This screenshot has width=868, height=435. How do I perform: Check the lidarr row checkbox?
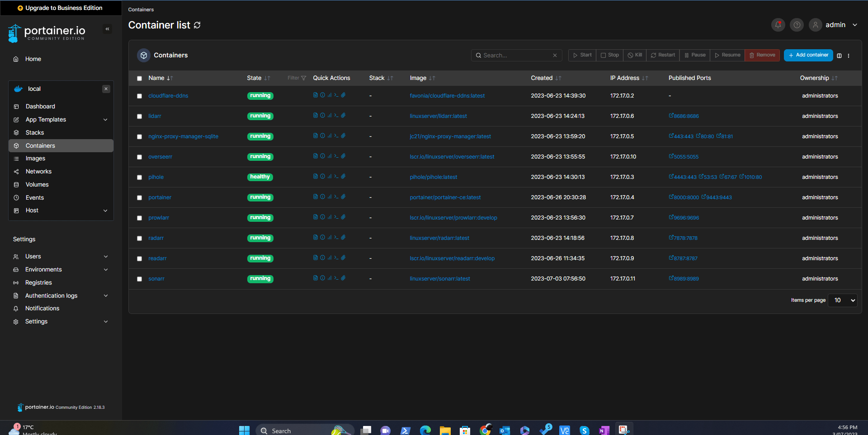(x=139, y=116)
